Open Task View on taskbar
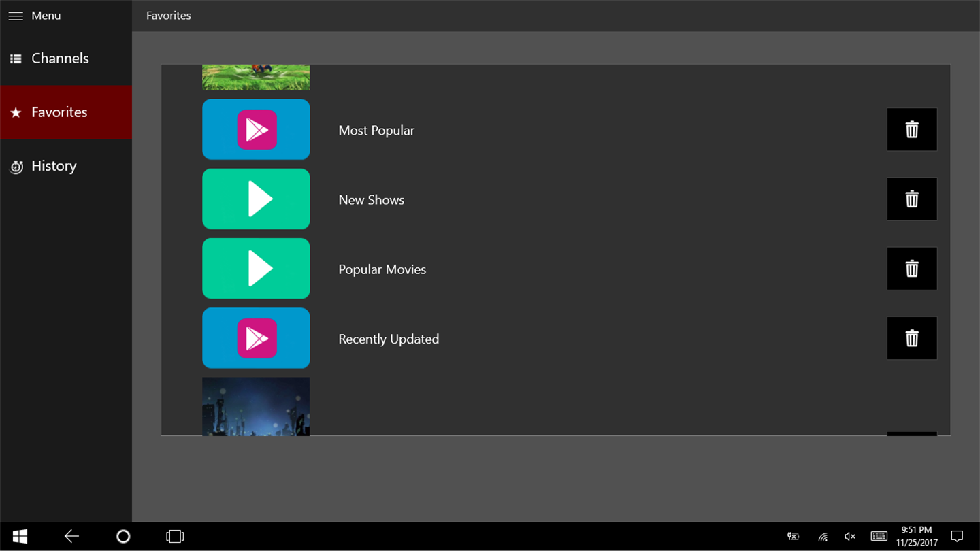980x551 pixels. click(x=175, y=537)
